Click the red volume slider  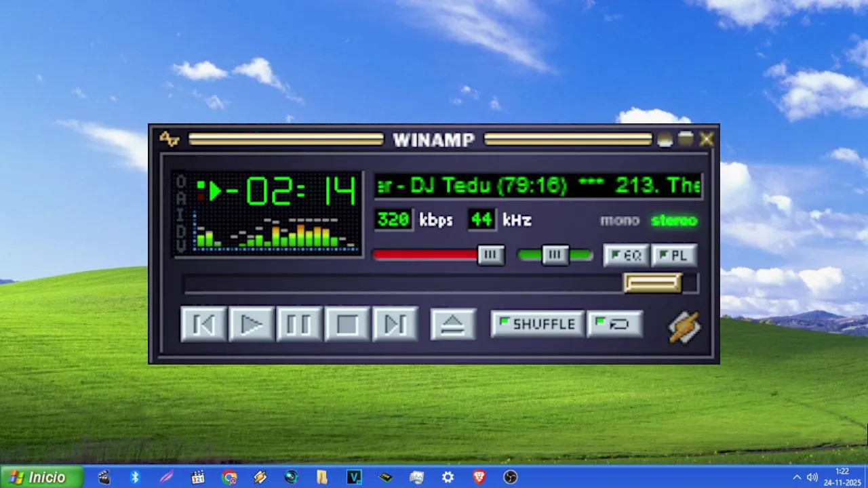pos(438,255)
